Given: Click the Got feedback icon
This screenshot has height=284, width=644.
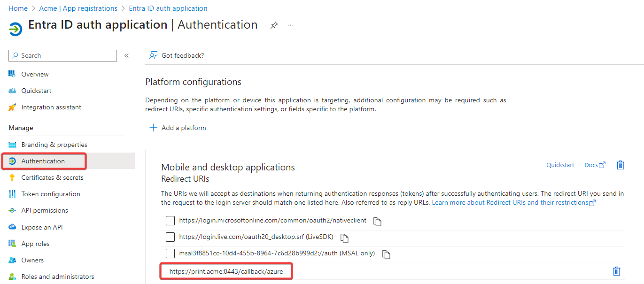Looking at the screenshot, I should 153,55.
